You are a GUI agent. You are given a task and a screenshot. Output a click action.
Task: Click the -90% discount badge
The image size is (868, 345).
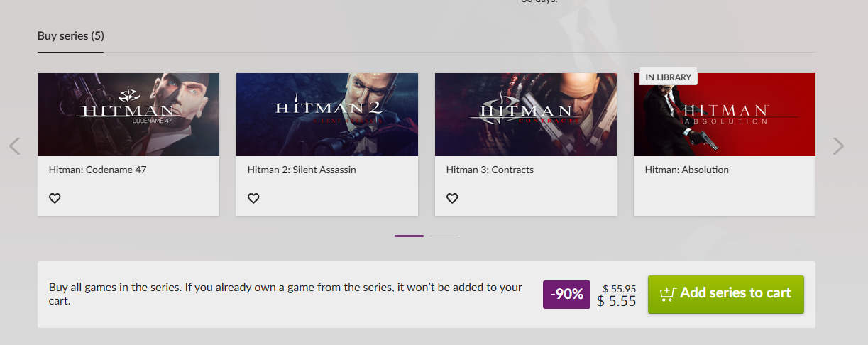pyautogui.click(x=566, y=295)
